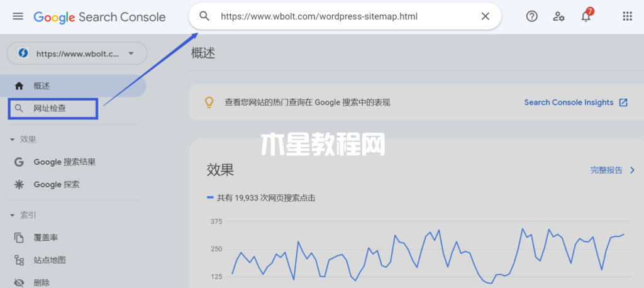This screenshot has width=644, height=288.
Task: Click the home icon beside 概述
Action: click(18, 86)
